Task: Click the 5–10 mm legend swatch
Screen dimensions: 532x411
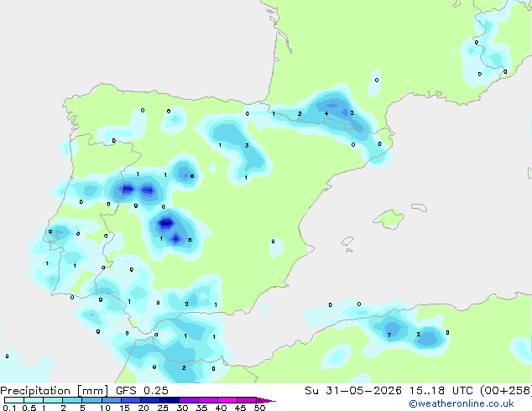Action: 91,400
